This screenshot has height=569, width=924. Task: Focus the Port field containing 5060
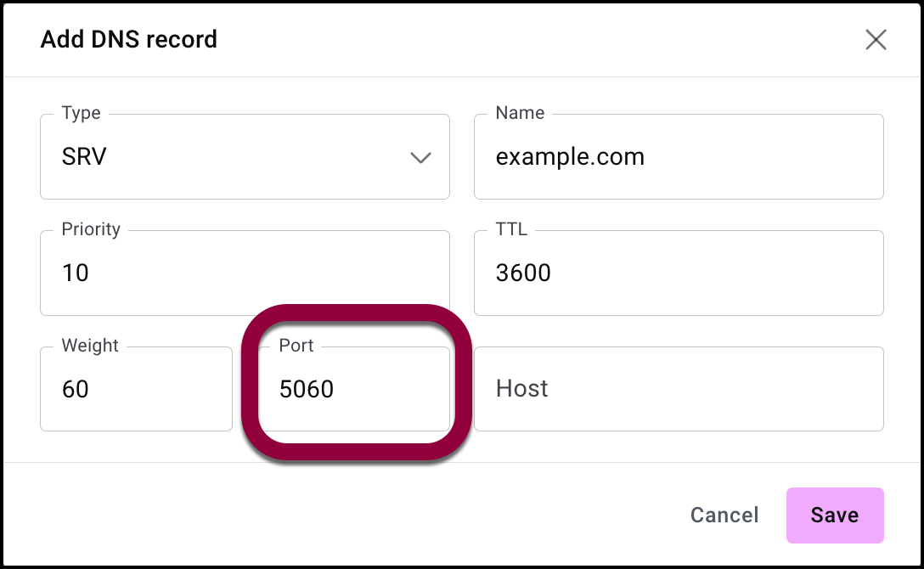point(353,389)
